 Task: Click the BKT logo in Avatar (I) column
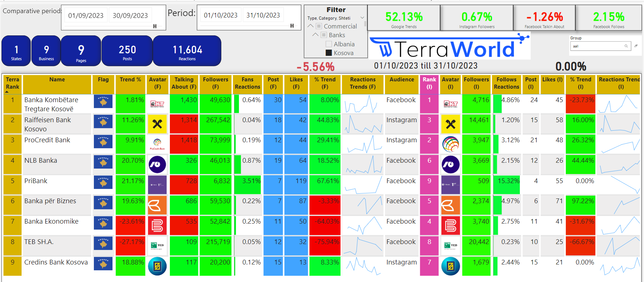pos(451,104)
